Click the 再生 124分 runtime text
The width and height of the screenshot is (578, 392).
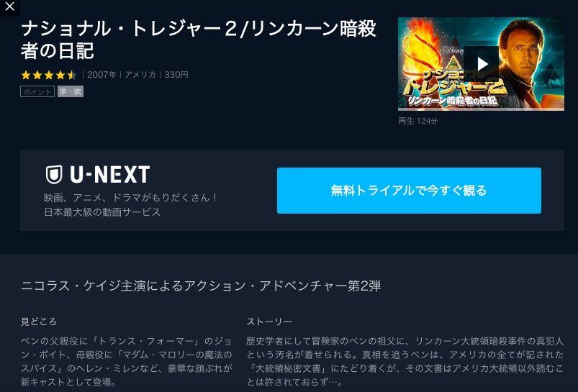point(418,121)
